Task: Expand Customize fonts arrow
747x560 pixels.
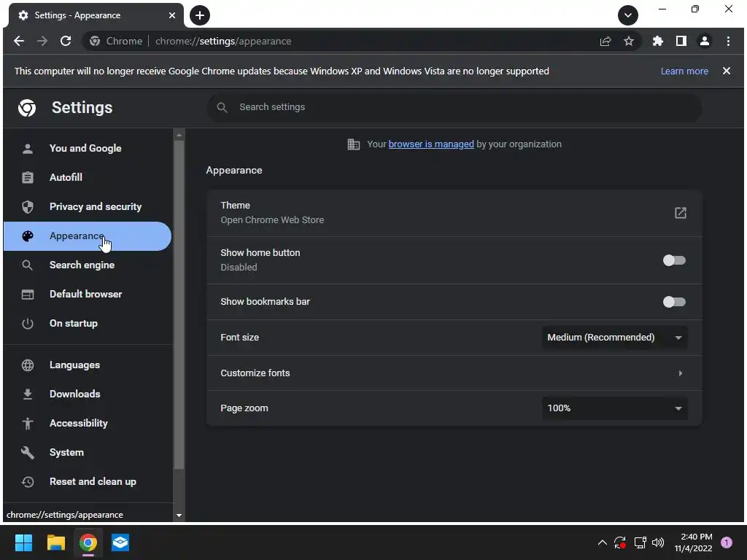Action: point(681,373)
